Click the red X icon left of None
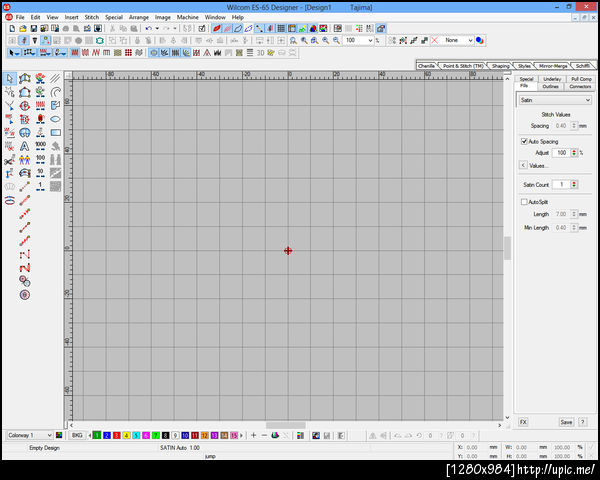 (x=435, y=40)
